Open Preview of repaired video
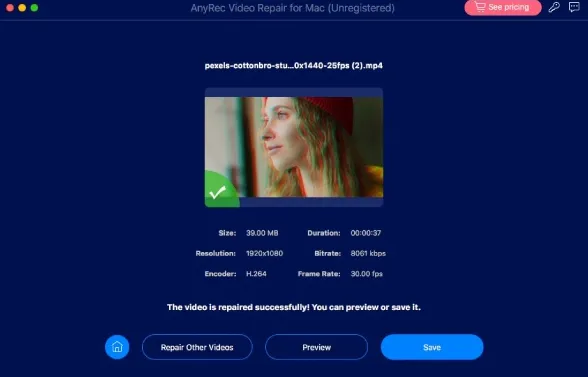 pyautogui.click(x=316, y=347)
